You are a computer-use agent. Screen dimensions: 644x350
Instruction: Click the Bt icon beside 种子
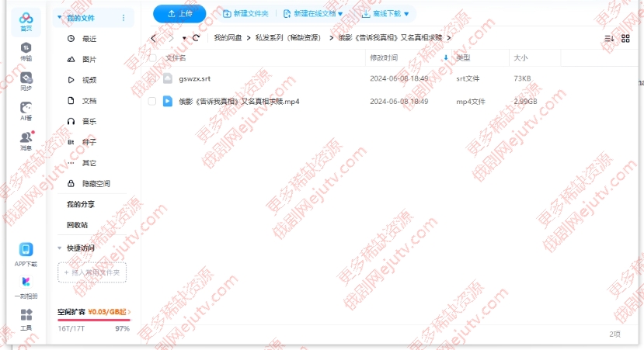point(71,142)
